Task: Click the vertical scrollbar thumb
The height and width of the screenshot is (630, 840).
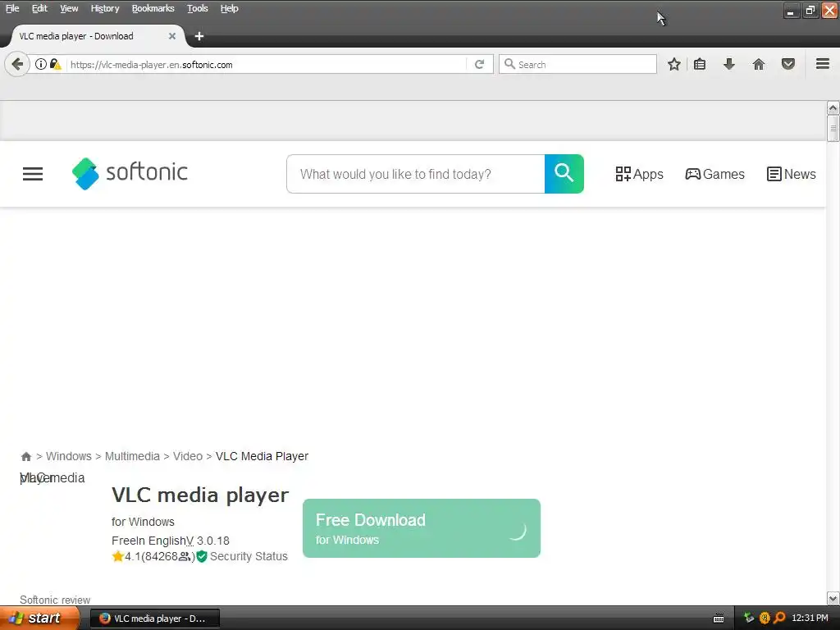Action: click(833, 129)
